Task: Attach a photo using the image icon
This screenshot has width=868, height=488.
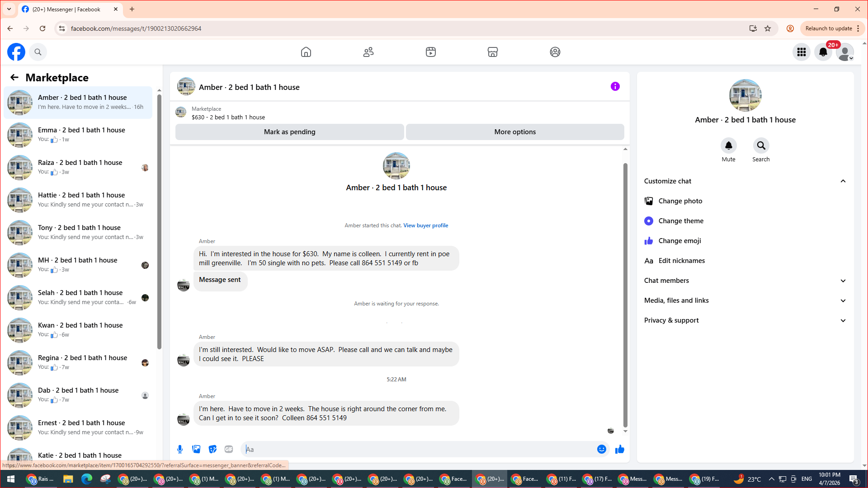Action: (196, 449)
